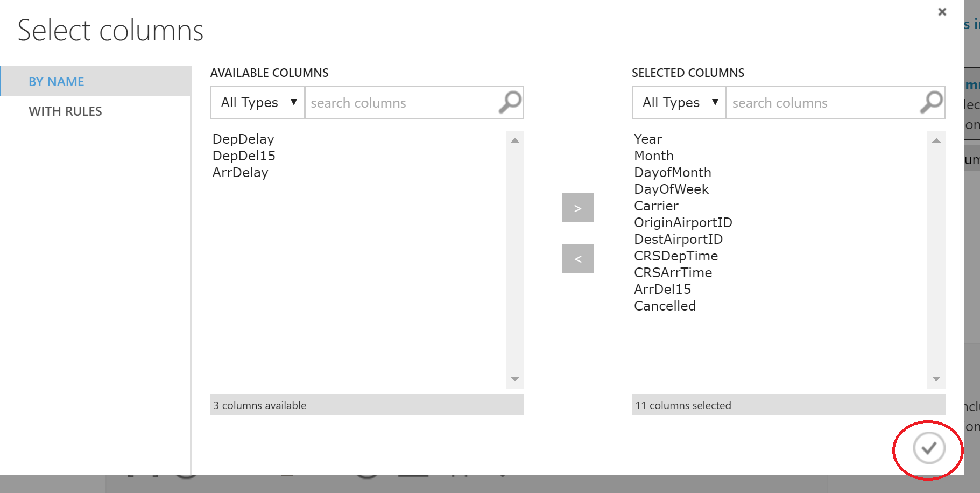Select Cancelled in selected columns
980x493 pixels.
[x=665, y=306]
